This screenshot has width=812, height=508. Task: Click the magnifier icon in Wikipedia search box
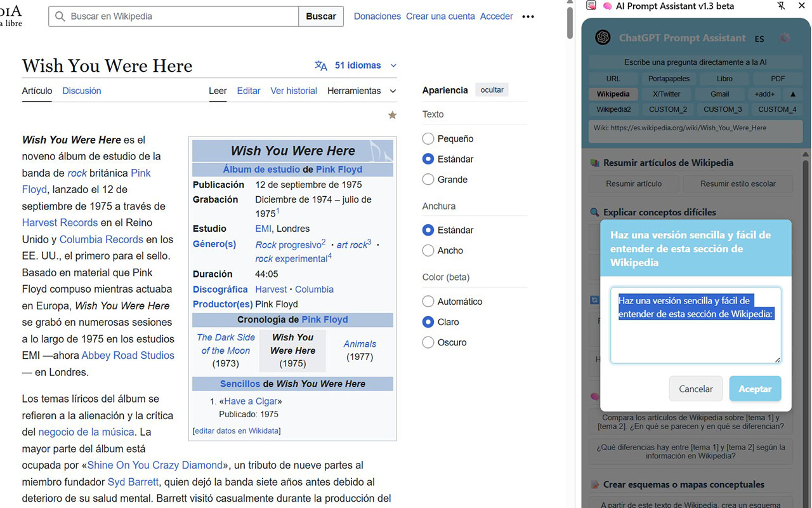(x=60, y=17)
